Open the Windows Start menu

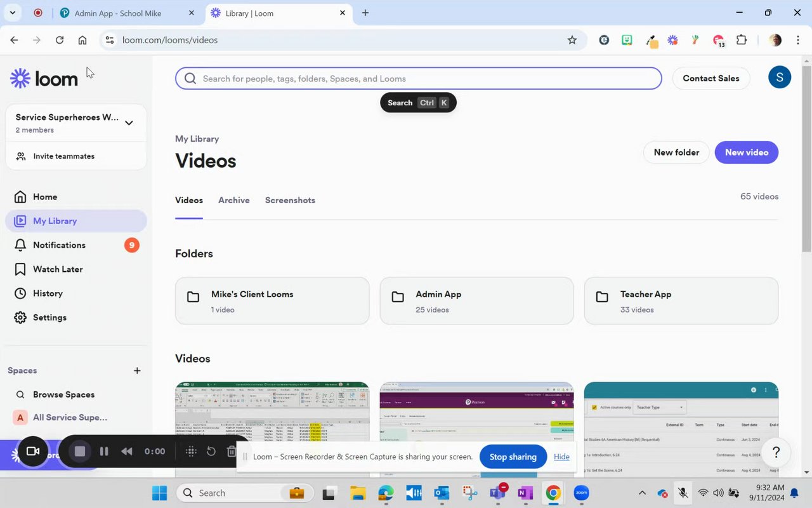160,493
